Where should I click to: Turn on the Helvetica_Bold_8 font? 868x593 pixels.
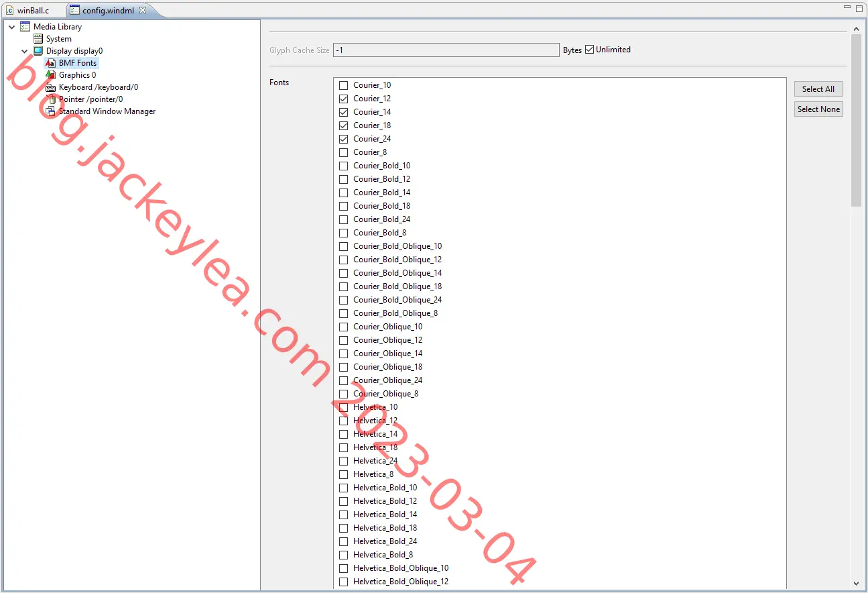coord(344,555)
